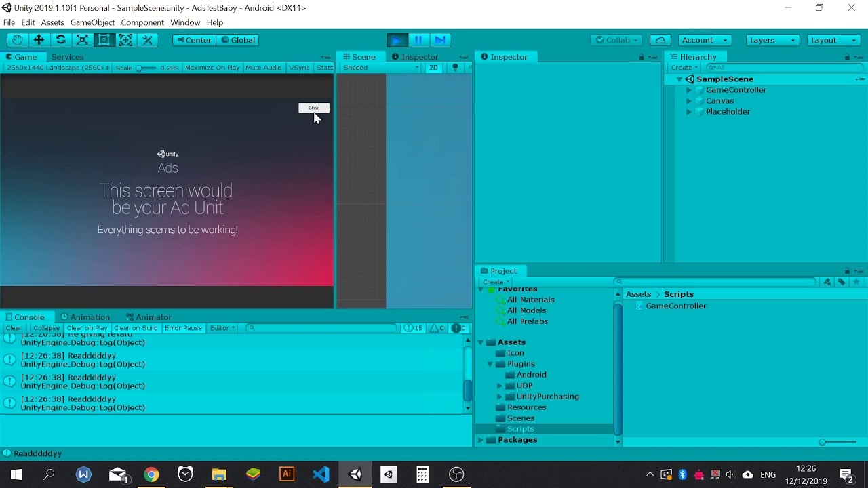The width and height of the screenshot is (868, 488).
Task: Click the Clear button in Console
Action: 14,328
